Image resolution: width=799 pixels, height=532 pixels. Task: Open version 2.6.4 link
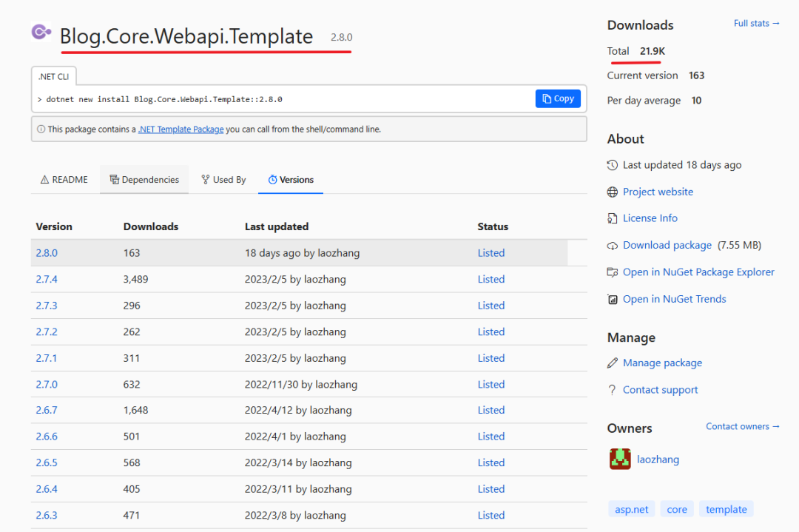pyautogui.click(x=47, y=489)
